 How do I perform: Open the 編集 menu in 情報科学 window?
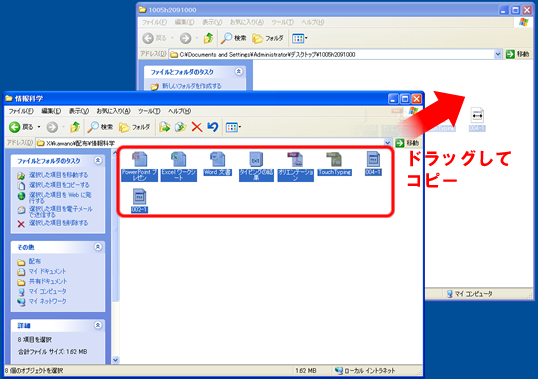(51, 111)
